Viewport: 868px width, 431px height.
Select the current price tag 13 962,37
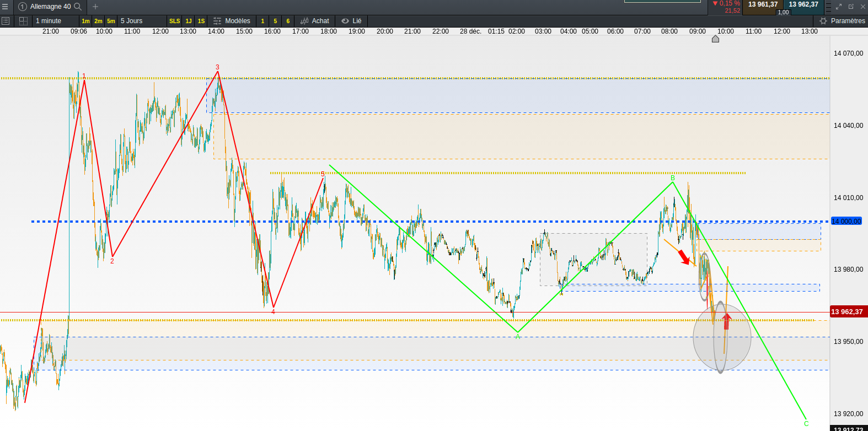pyautogui.click(x=848, y=312)
